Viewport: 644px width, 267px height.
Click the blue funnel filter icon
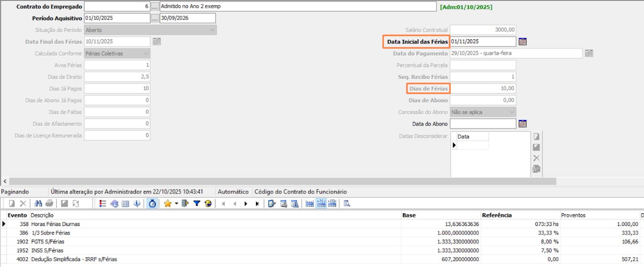tap(197, 204)
